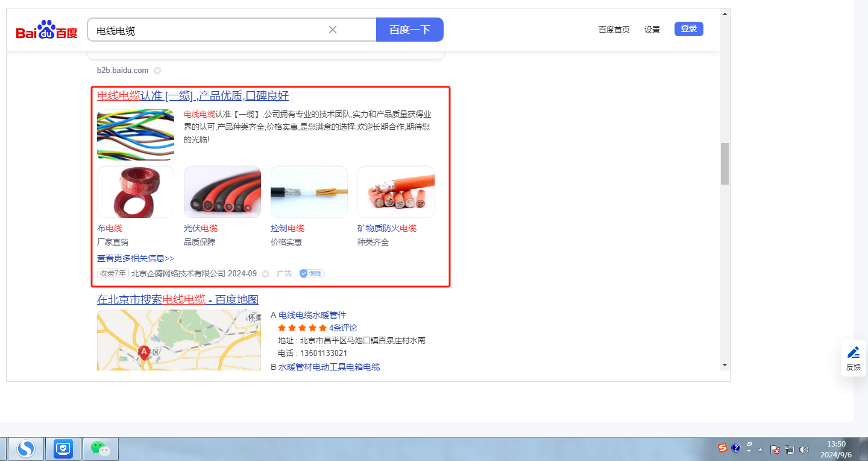Viewport: 868px width, 461px height.
Task: Click the Beijing map preview
Action: [x=179, y=340]
